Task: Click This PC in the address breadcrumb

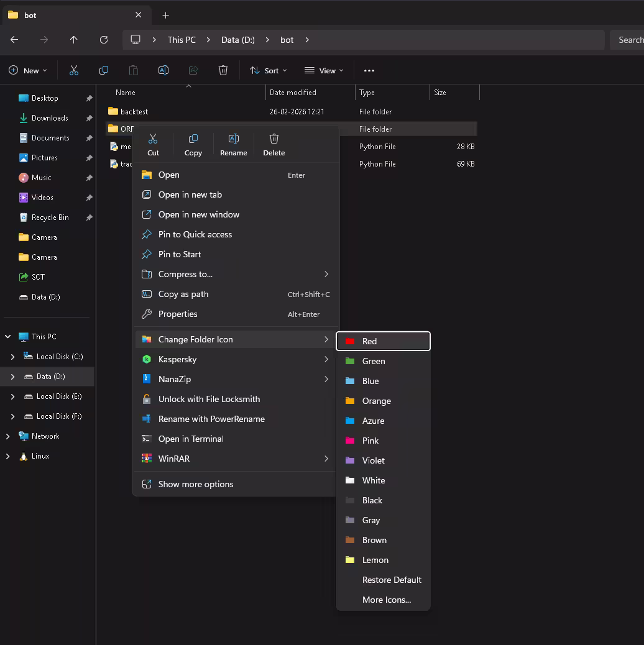Action: (182, 40)
